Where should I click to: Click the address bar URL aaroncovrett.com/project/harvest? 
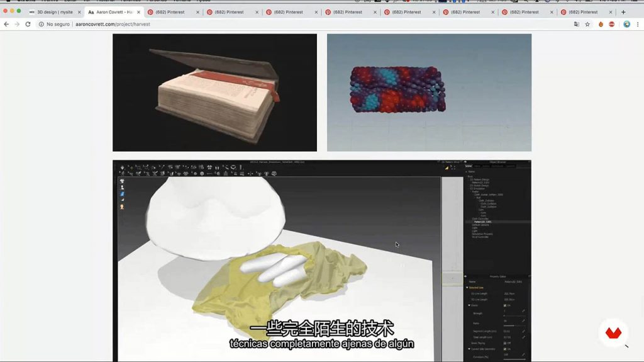(x=113, y=25)
